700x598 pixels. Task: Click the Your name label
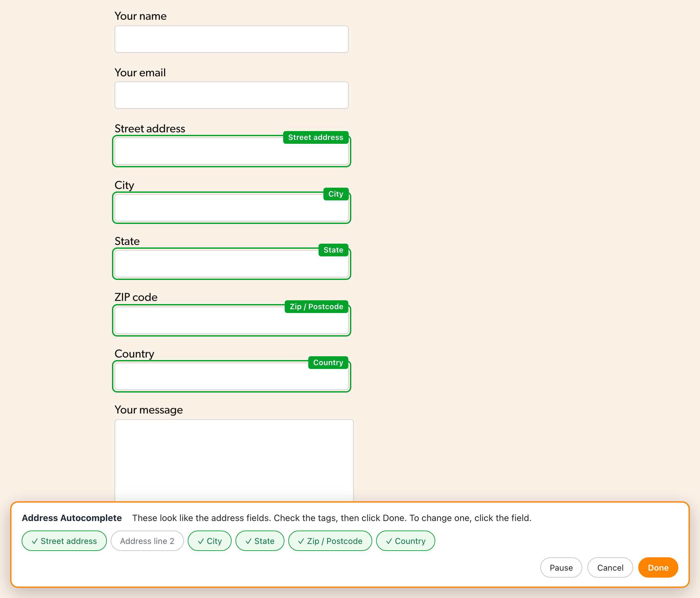click(x=141, y=16)
